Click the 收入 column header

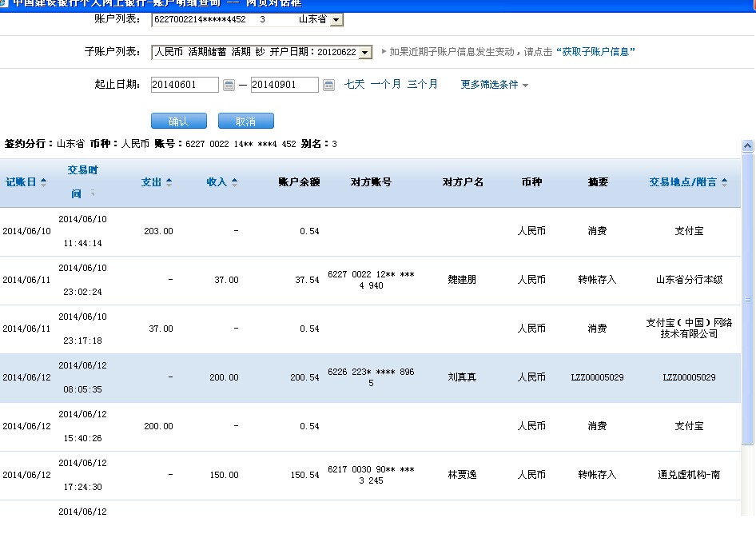217,181
